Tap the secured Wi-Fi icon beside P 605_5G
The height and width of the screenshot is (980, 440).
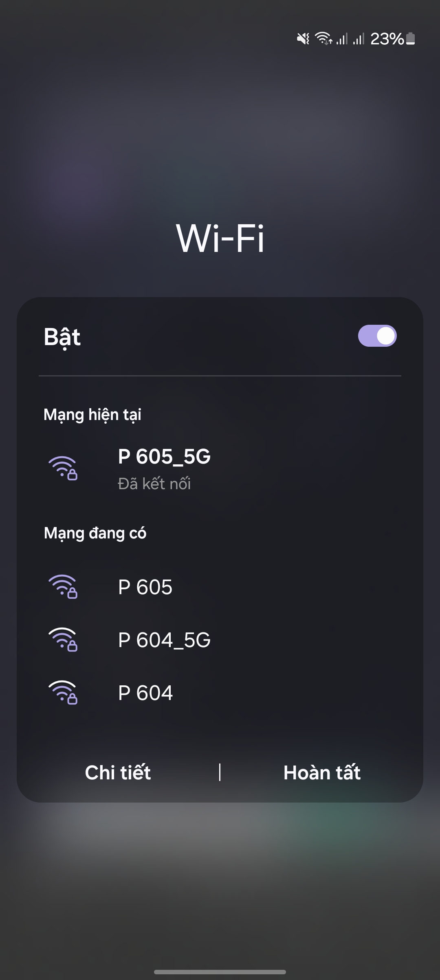pyautogui.click(x=63, y=468)
